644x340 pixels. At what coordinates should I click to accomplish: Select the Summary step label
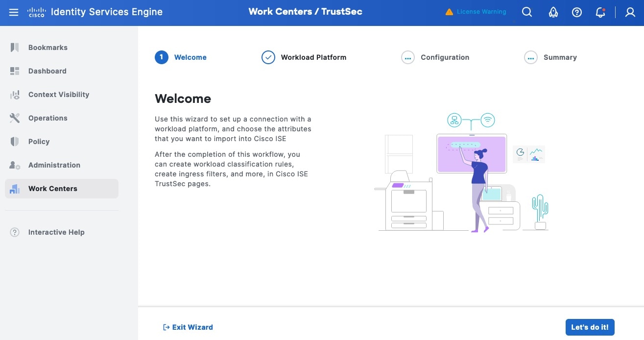pyautogui.click(x=560, y=57)
